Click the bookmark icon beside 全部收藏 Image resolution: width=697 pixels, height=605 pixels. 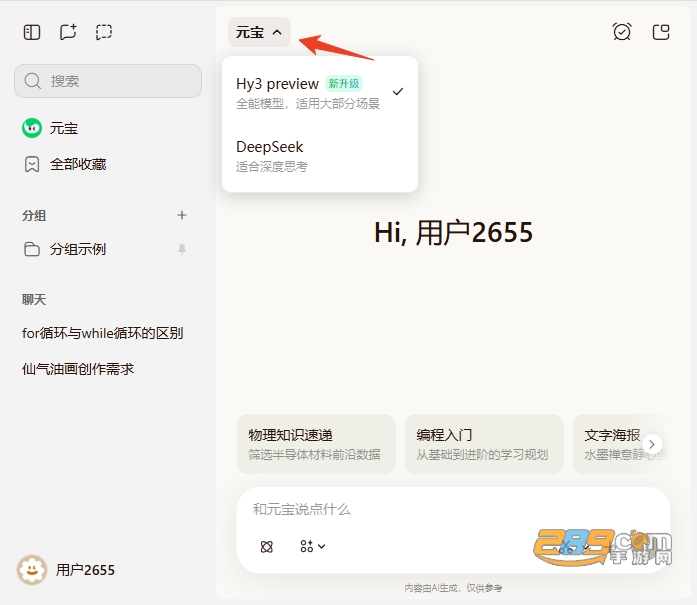coord(32,164)
